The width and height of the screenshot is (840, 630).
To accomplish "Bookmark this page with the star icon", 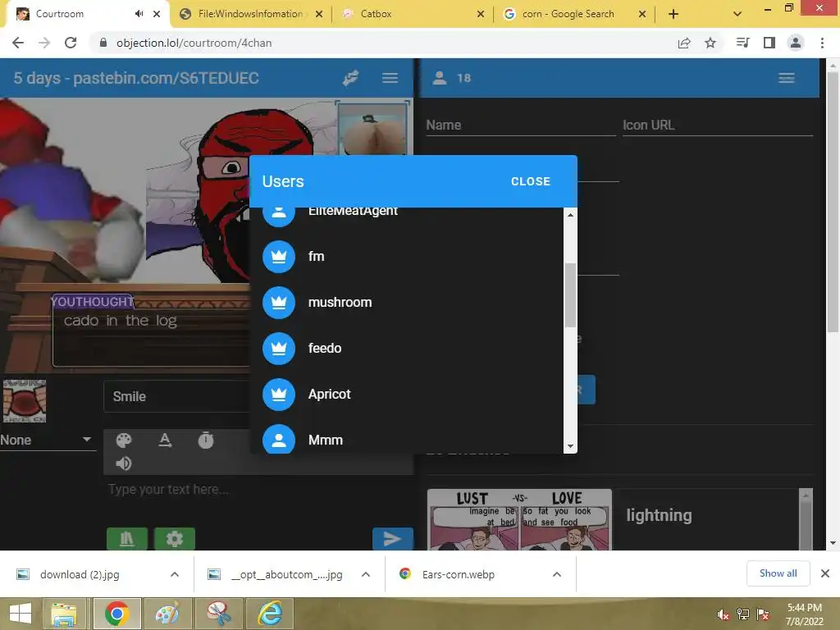I will 710,43.
